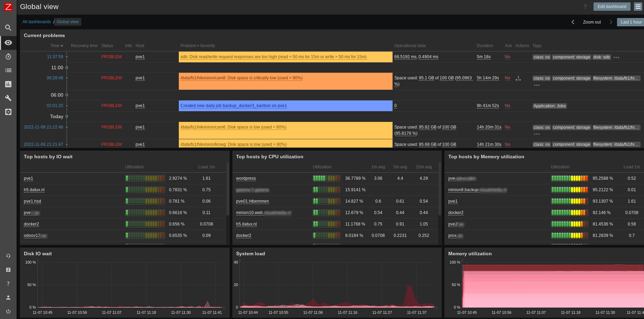644x319 pixels.
Task: Open wordpress host in CPU utilization list
Action: (246, 178)
